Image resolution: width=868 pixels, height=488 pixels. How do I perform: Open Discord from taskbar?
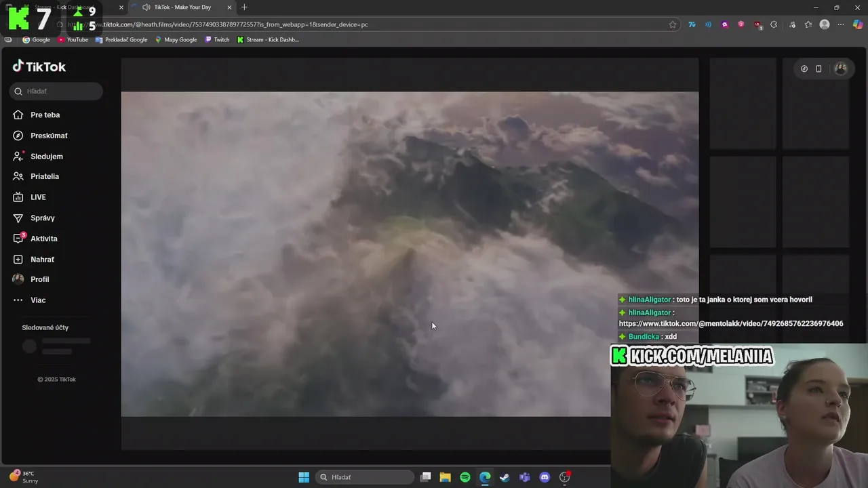point(545,477)
